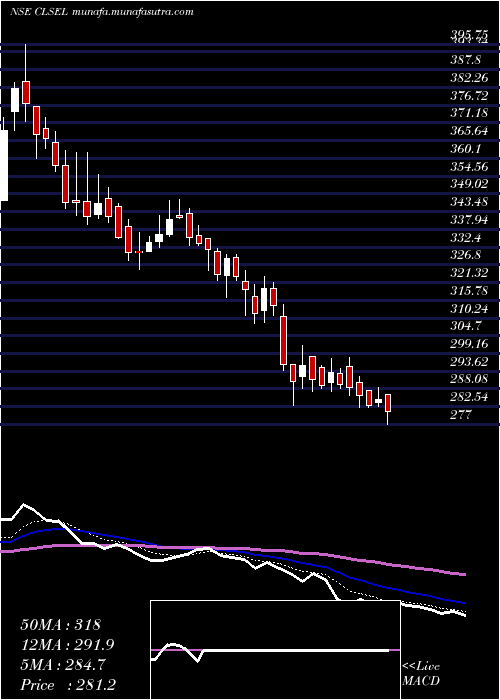Select the 326.8 price axis label
This screenshot has width=500, height=700.
click(465, 254)
